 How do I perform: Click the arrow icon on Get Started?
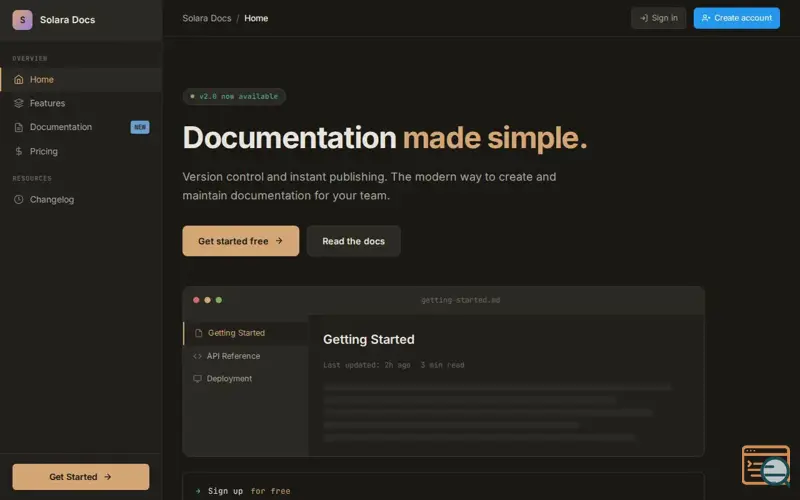pyautogui.click(x=108, y=477)
